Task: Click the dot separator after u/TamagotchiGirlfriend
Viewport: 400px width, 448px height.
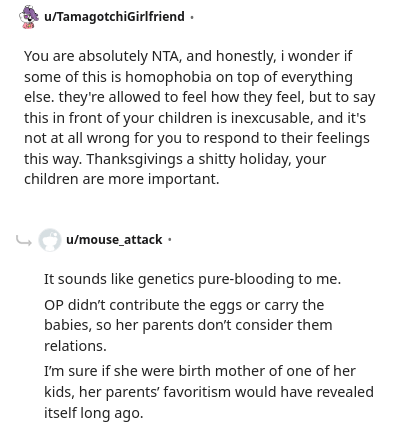Action: (192, 17)
